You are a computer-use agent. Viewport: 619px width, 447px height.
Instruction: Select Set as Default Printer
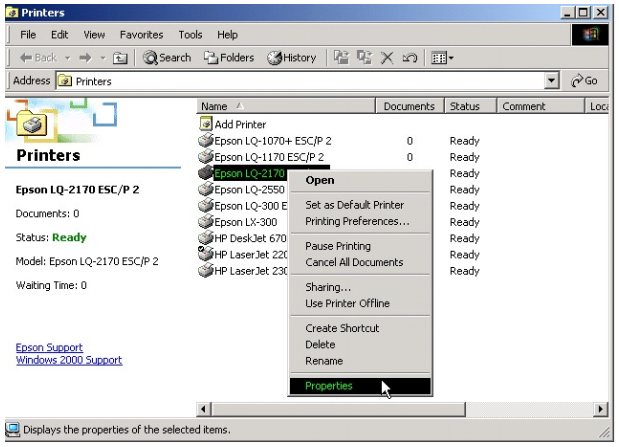pos(354,205)
